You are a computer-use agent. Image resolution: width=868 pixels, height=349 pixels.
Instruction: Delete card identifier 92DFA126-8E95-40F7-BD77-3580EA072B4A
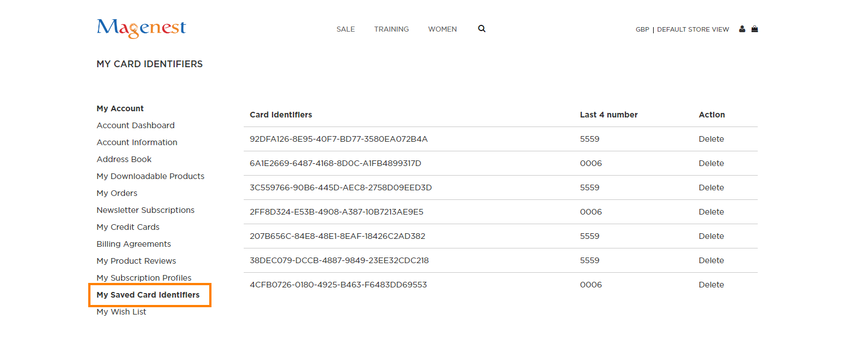click(711, 138)
